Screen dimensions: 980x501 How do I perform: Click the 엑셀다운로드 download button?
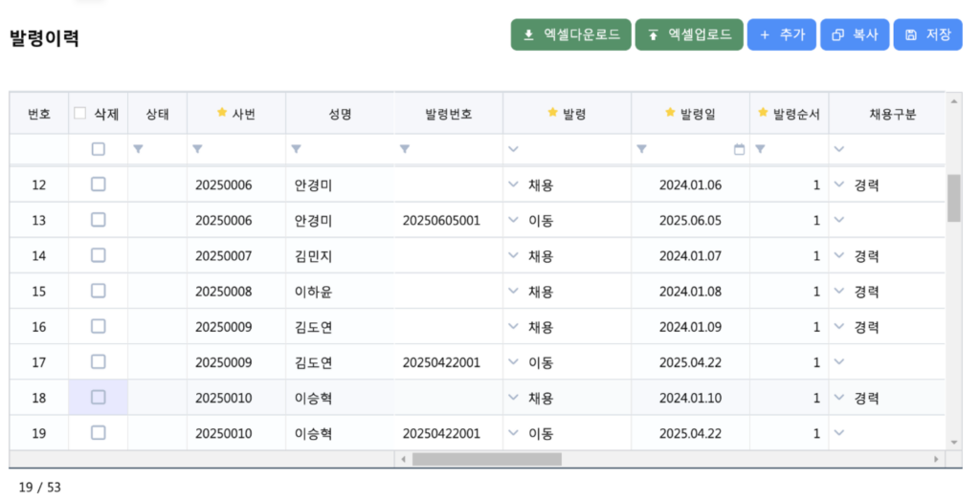pyautogui.click(x=571, y=34)
